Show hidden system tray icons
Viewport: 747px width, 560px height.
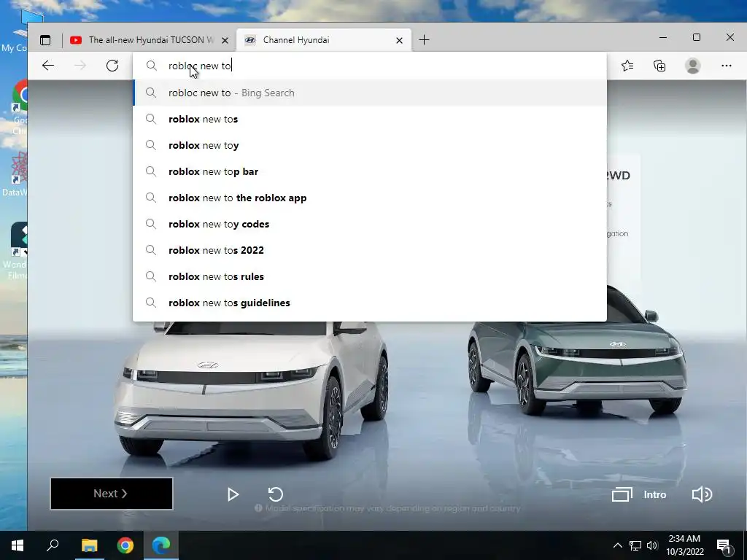617,545
